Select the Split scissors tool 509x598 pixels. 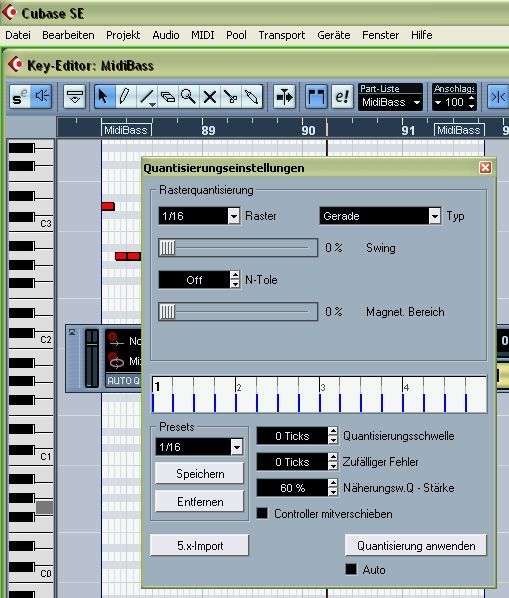[x=230, y=97]
